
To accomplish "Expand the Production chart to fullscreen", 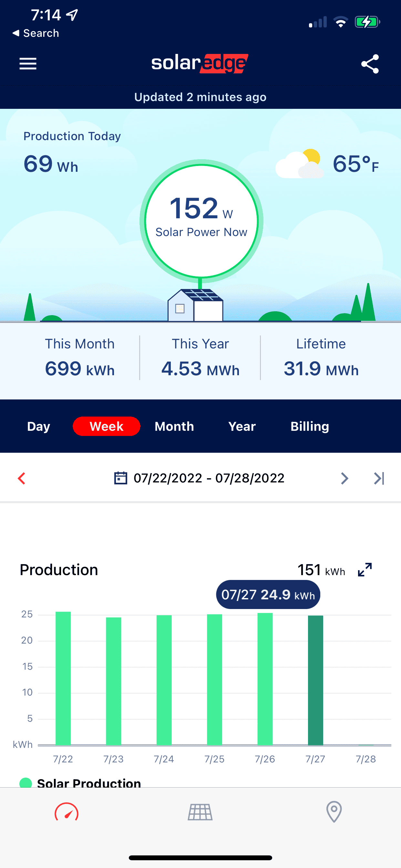I will point(365,570).
